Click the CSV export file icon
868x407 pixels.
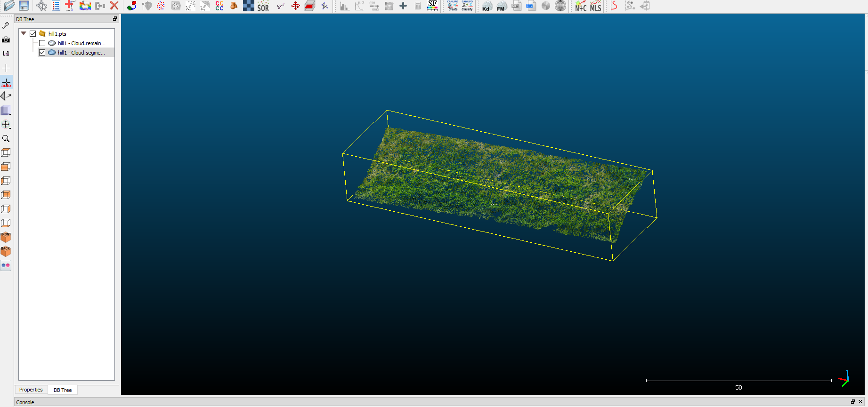531,6
